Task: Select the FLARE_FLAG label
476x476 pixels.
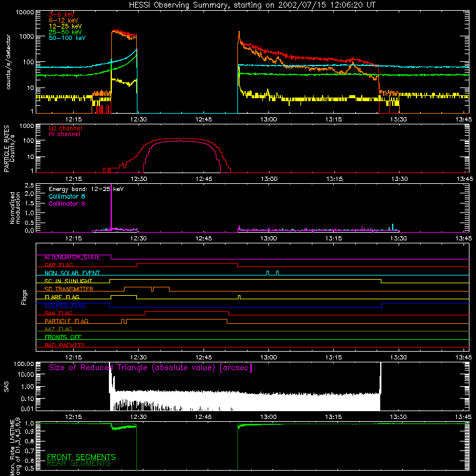Action: click(x=62, y=297)
